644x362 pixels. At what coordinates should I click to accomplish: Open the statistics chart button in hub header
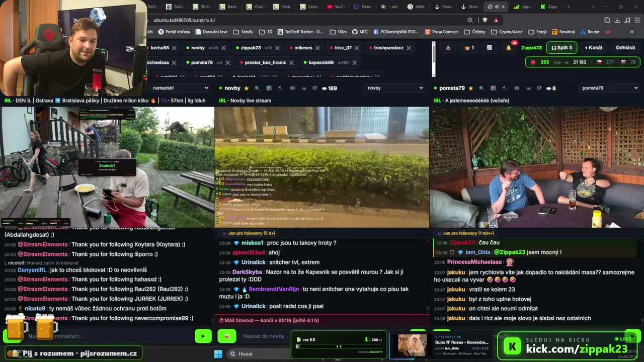coord(489,48)
